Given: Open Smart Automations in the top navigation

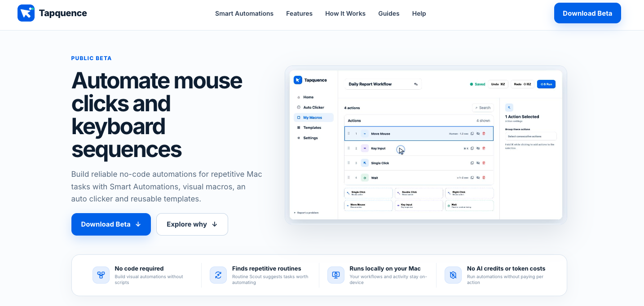Looking at the screenshot, I should 244,13.
